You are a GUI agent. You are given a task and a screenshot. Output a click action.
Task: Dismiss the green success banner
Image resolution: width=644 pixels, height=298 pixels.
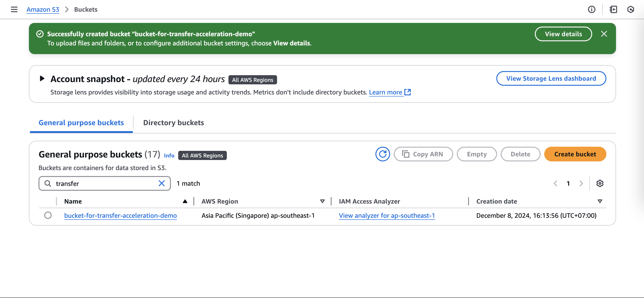604,34
